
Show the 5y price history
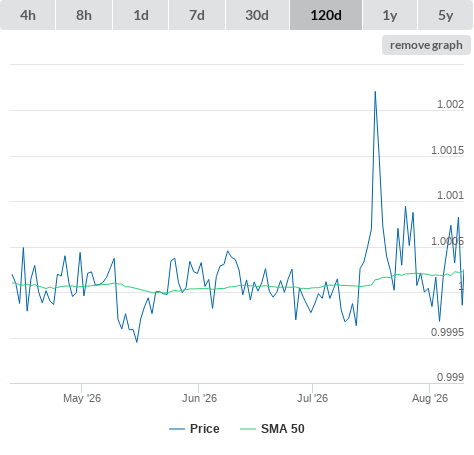446,15
